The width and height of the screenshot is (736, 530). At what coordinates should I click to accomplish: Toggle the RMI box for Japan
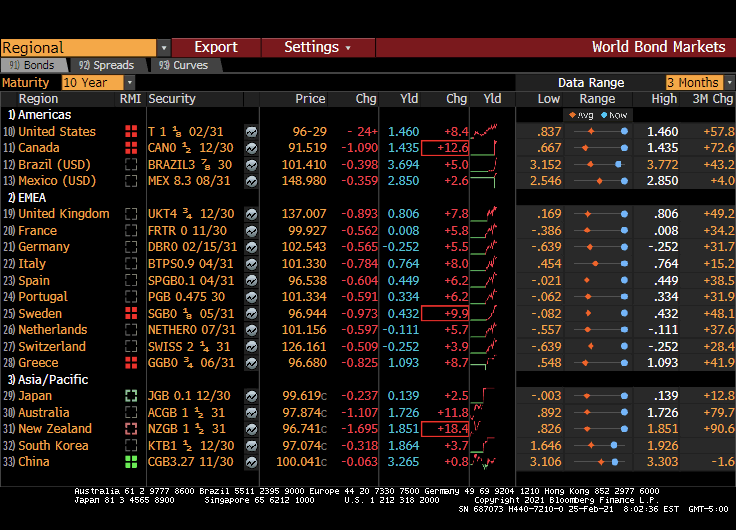pyautogui.click(x=131, y=396)
